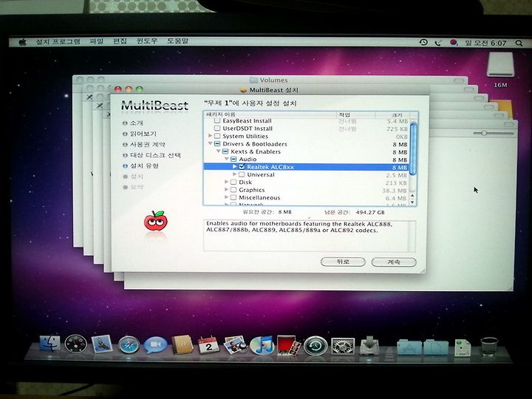Expand the Universal row
532x399 pixels.
coord(234,174)
